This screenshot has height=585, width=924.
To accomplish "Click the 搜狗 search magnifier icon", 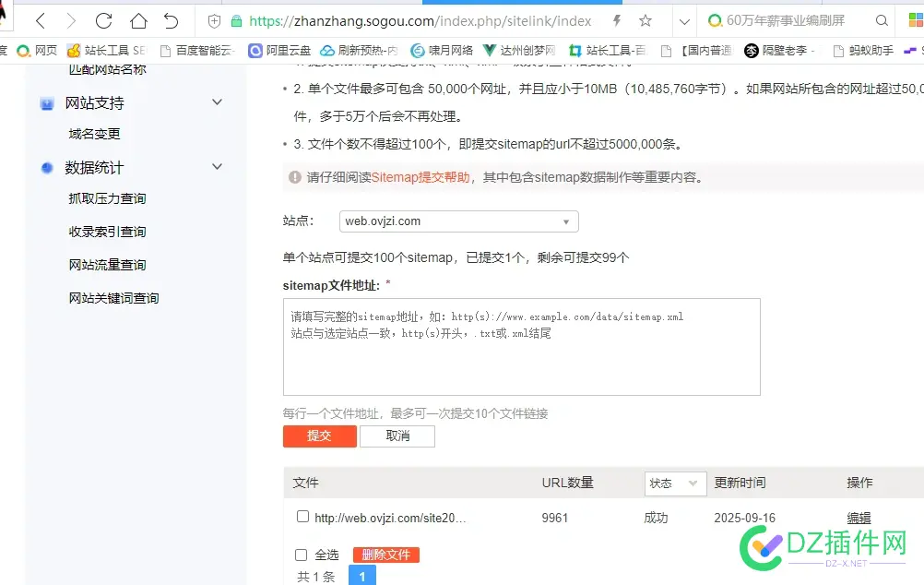I will [881, 18].
